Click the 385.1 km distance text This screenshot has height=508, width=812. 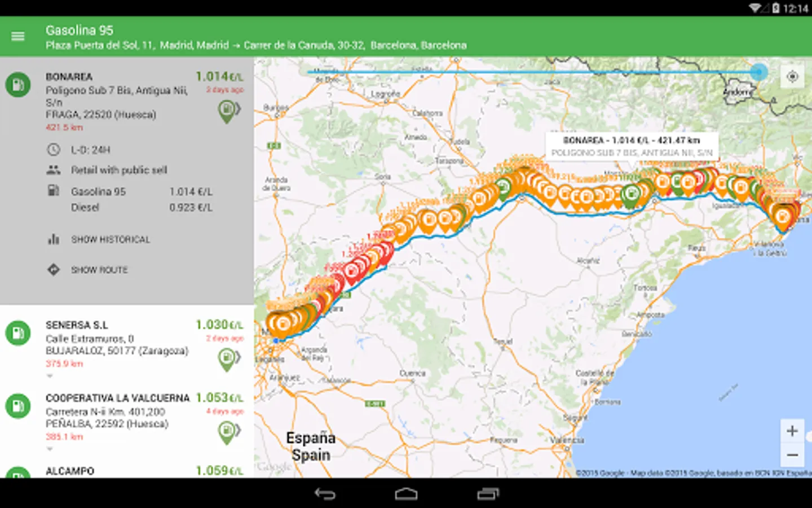(x=64, y=437)
